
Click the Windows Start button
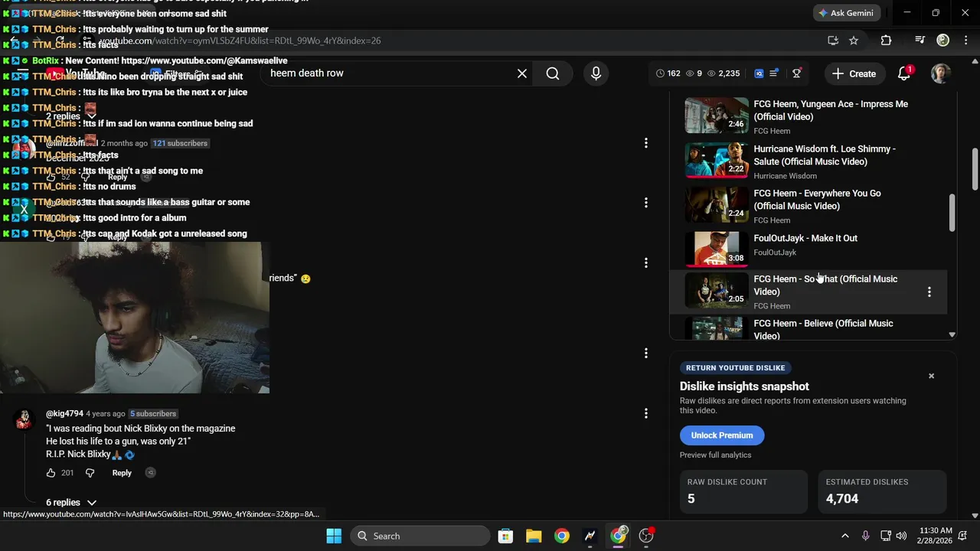[x=334, y=536]
